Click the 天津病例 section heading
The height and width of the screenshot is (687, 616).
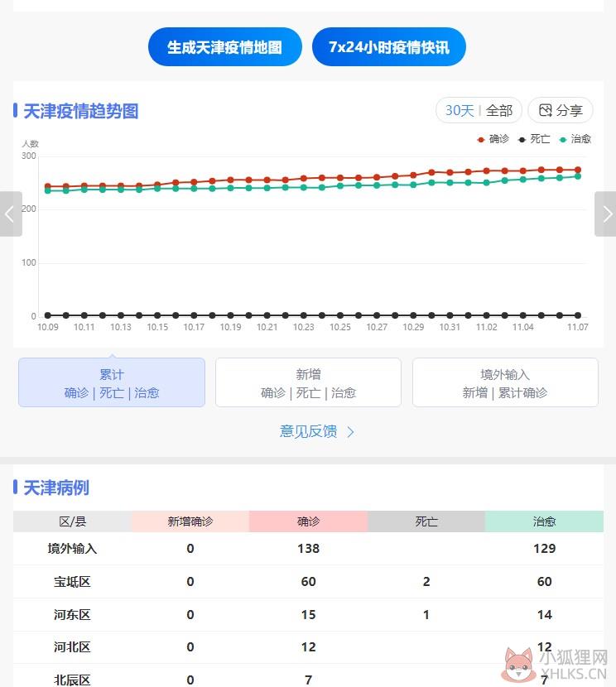point(56,488)
